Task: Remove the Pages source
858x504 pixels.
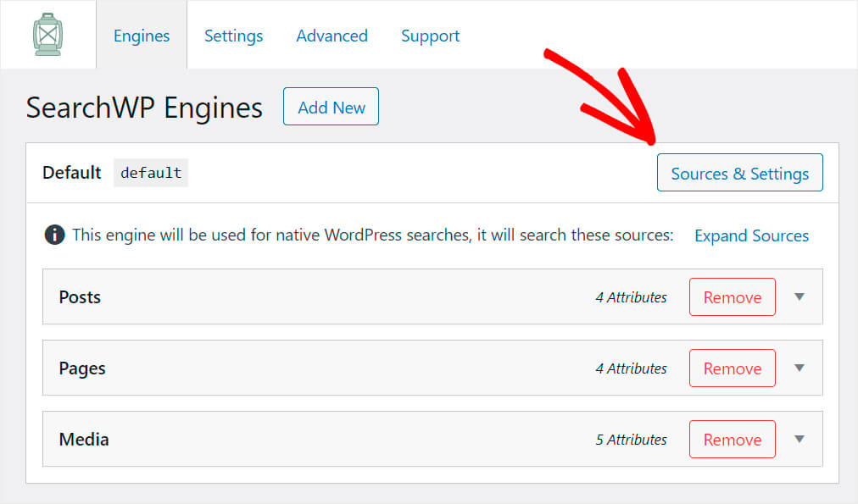Action: (733, 368)
